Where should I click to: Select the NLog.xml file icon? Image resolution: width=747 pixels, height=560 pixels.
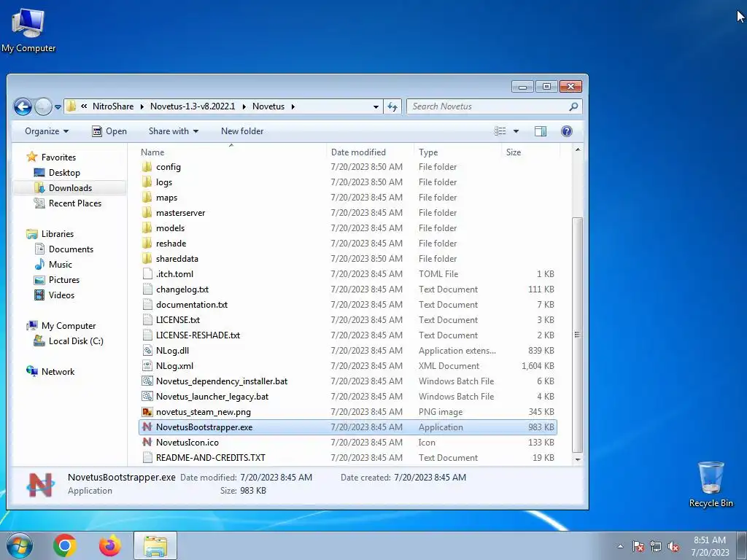click(147, 366)
